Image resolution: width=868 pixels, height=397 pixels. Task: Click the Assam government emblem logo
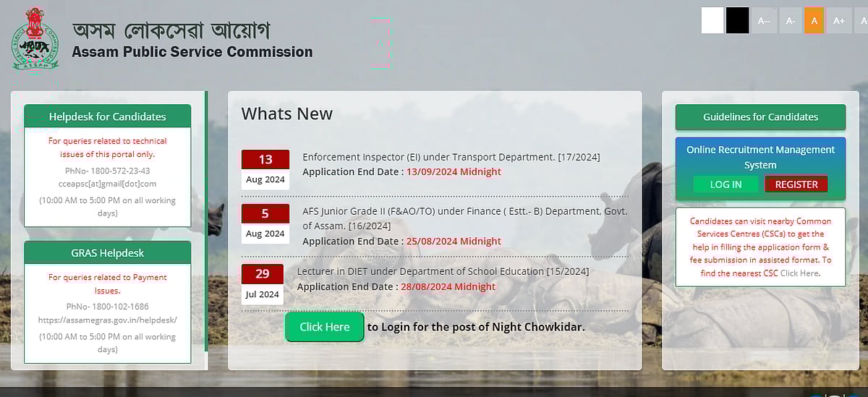[x=35, y=39]
